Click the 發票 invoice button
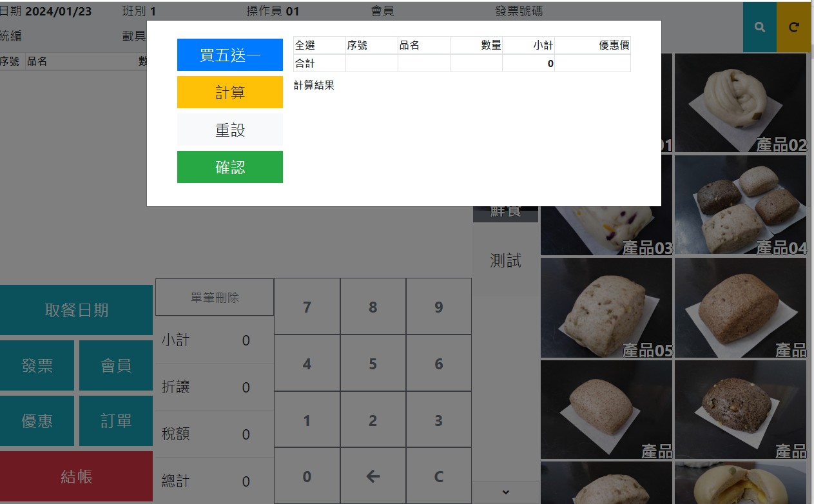The width and height of the screenshot is (814, 504). pos(37,365)
